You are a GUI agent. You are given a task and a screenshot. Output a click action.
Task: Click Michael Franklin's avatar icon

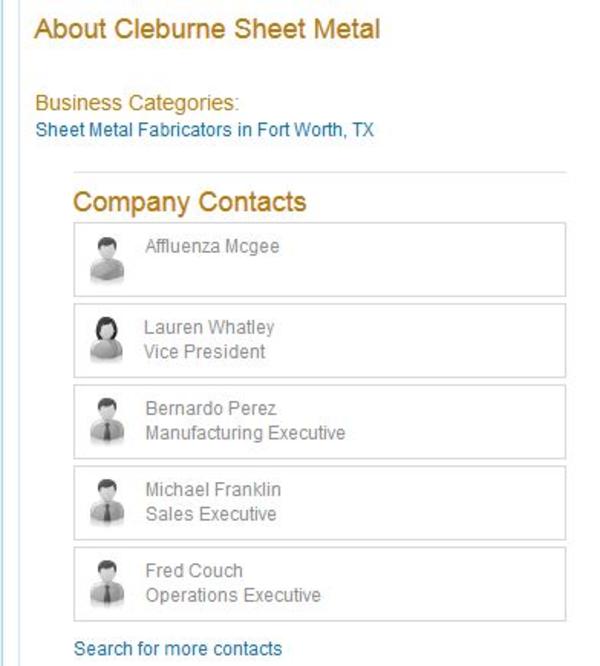[107, 502]
